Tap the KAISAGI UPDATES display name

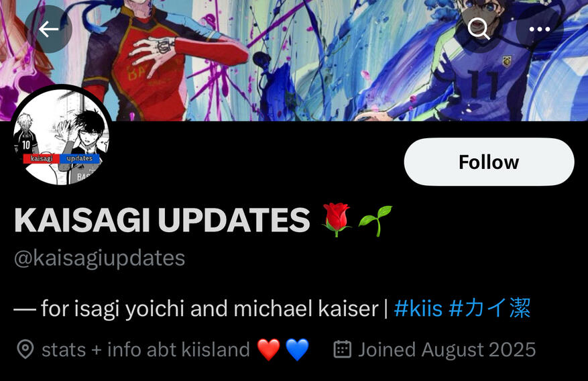click(162, 220)
